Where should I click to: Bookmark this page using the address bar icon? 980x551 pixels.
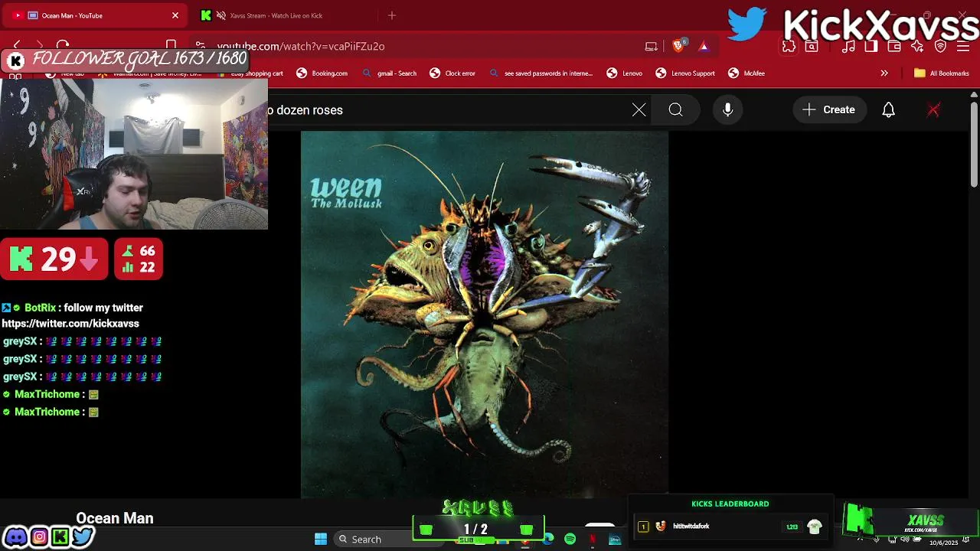pyautogui.click(x=171, y=46)
